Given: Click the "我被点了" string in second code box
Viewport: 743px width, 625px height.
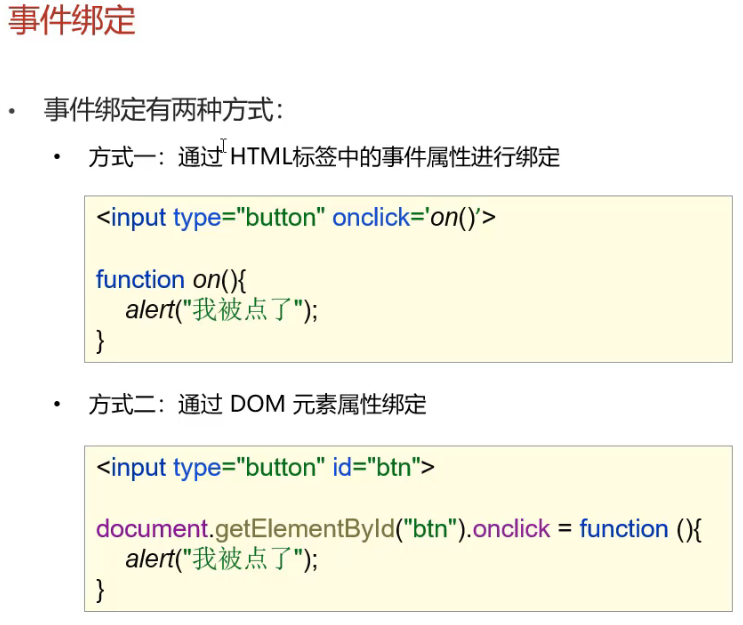Looking at the screenshot, I should coord(247,560).
